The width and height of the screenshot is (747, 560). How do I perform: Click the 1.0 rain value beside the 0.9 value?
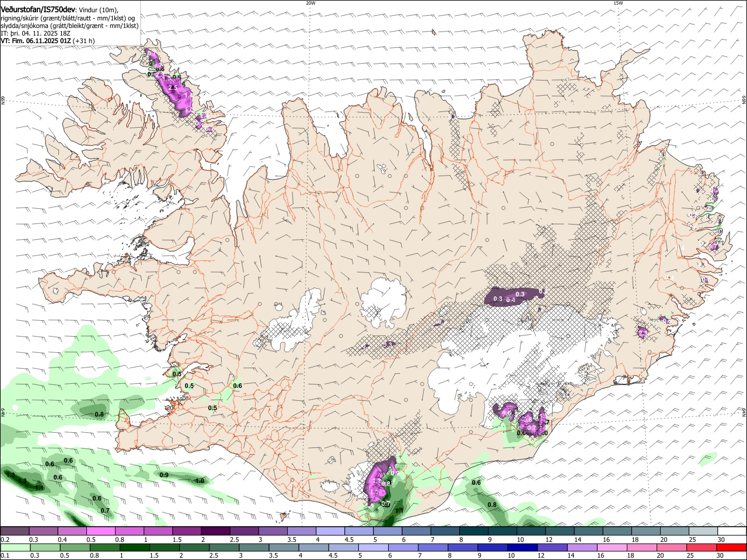pyautogui.click(x=200, y=481)
